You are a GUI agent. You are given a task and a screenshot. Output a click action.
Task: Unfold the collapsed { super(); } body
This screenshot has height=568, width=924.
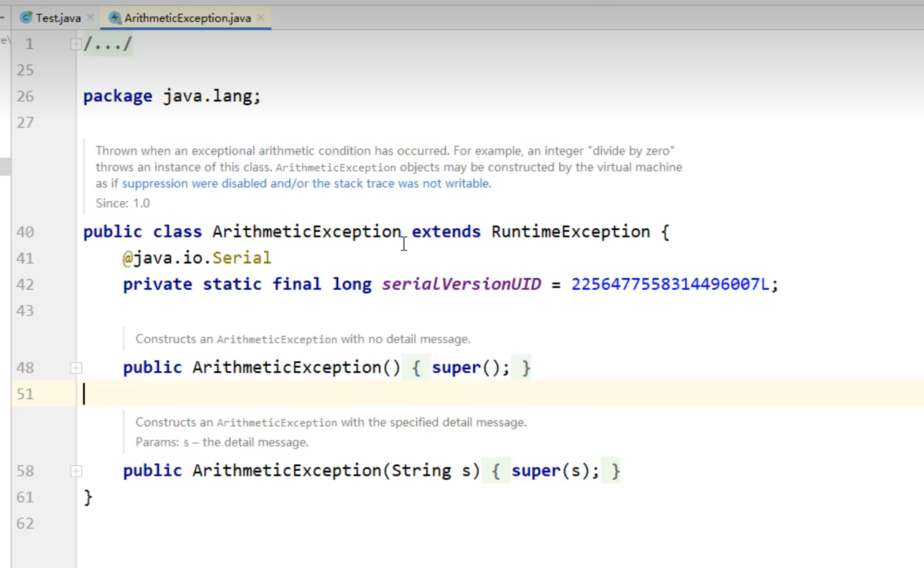click(x=470, y=368)
